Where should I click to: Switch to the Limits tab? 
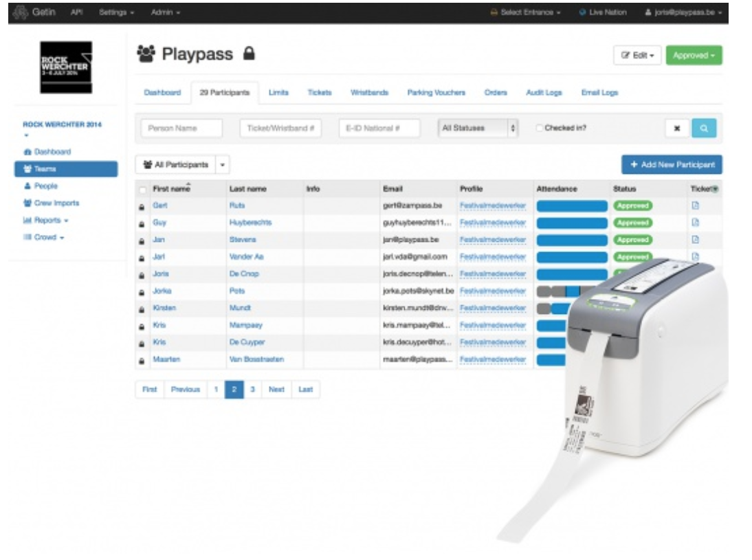tap(278, 93)
